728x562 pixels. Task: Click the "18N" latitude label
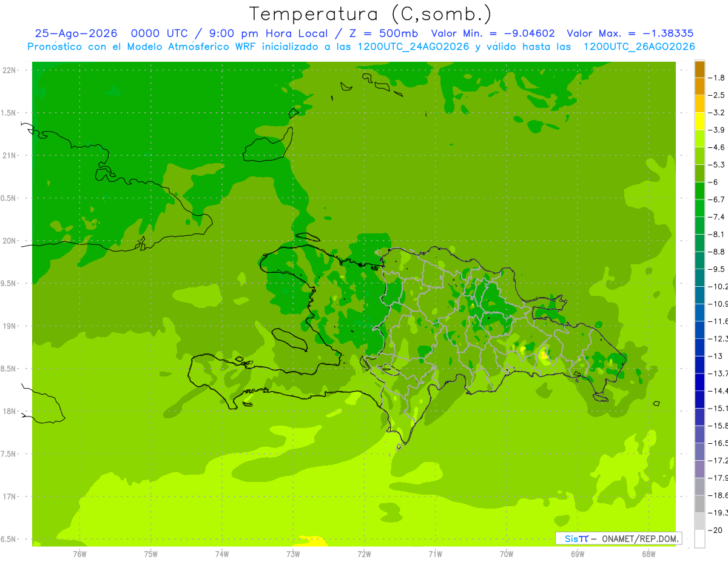[x=9, y=411]
